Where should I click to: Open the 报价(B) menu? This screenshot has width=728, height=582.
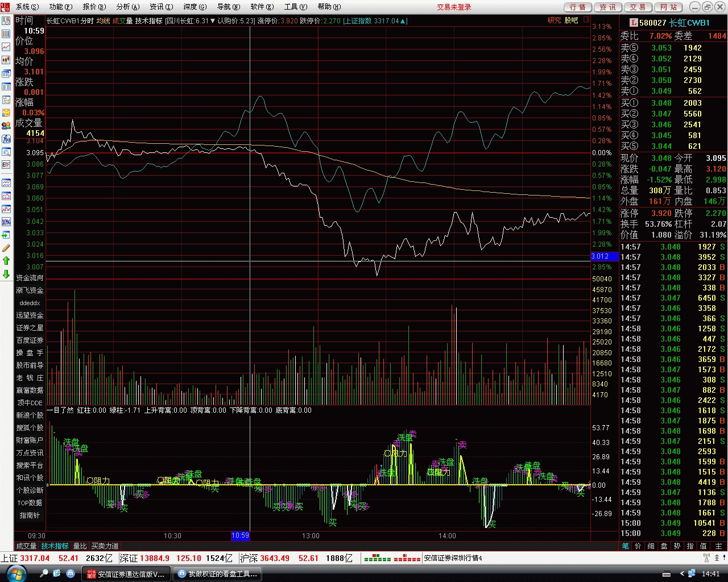(94, 7)
